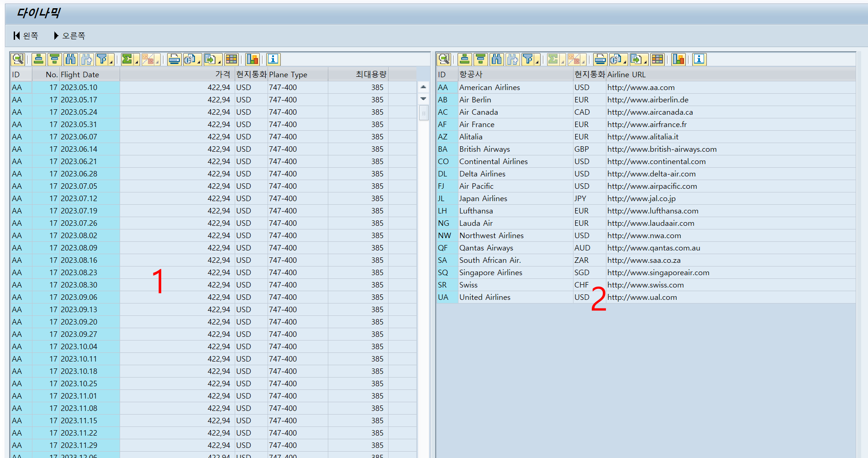The width and height of the screenshot is (868, 458).
Task: Select the South African Air. cell
Action: click(516, 260)
